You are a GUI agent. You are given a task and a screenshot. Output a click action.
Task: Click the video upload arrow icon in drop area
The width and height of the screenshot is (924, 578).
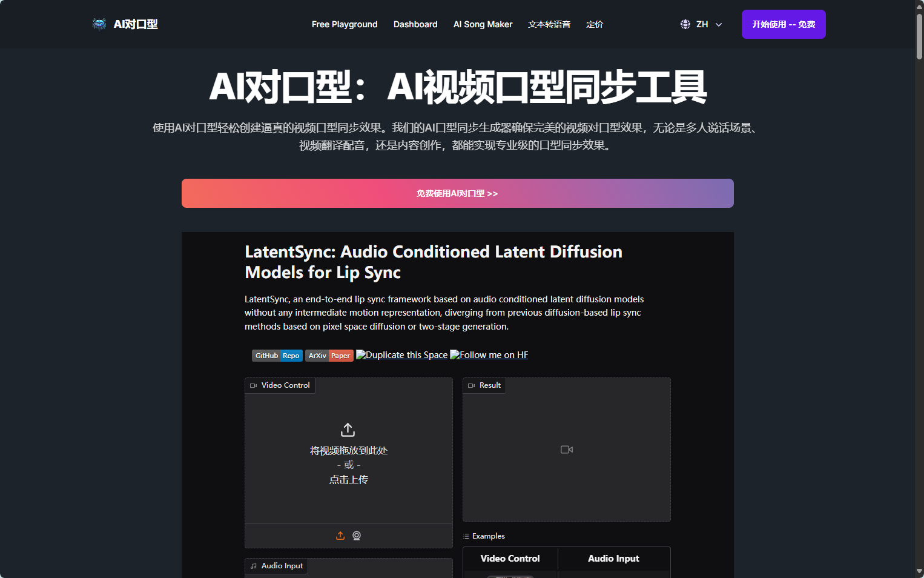348,430
